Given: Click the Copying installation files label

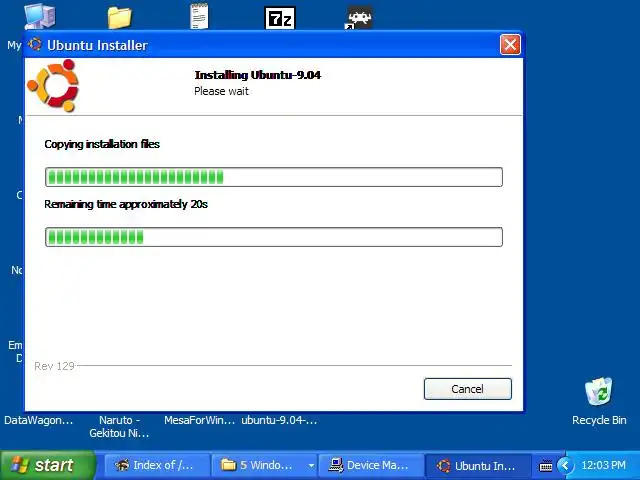Looking at the screenshot, I should [x=102, y=144].
